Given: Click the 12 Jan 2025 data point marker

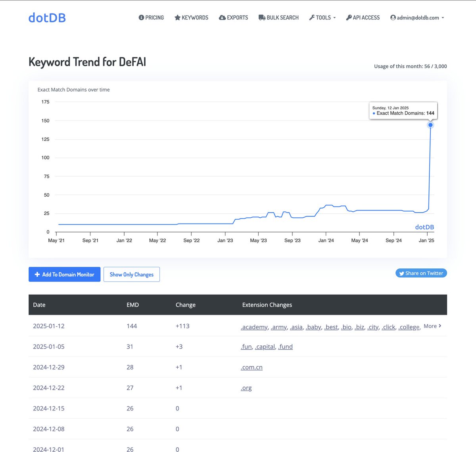Looking at the screenshot, I should (x=430, y=125).
